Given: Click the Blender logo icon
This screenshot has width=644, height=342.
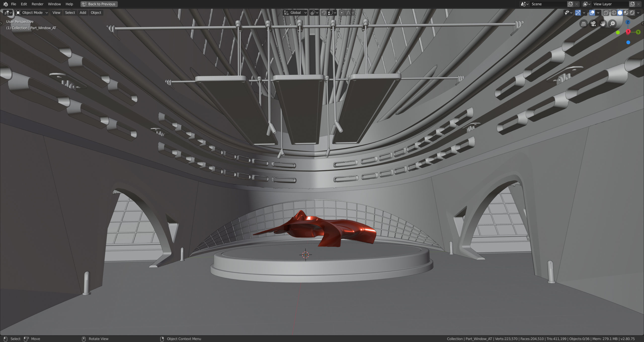Looking at the screenshot, I should 5,4.
